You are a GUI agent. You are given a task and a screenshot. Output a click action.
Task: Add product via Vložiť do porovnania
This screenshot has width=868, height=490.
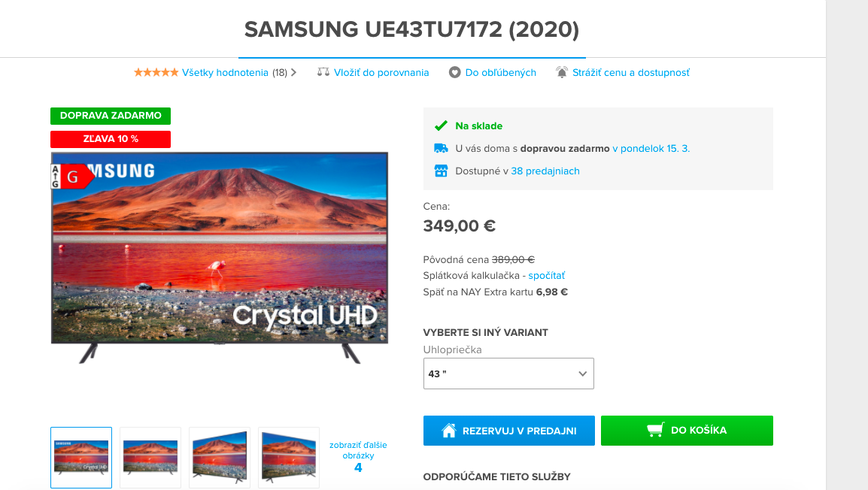coord(381,72)
